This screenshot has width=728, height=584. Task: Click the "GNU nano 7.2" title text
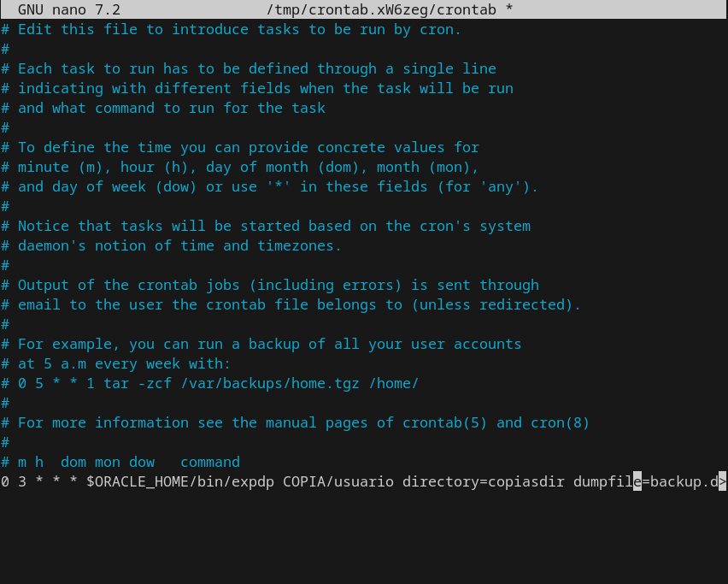click(68, 10)
